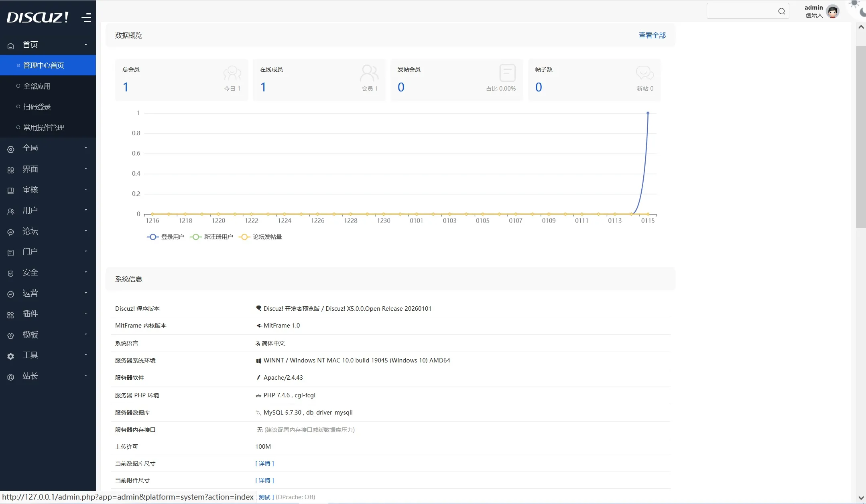Viewport: 866px width, 504px height.
Task: Expand 插件 menu with its arrow
Action: click(86, 314)
